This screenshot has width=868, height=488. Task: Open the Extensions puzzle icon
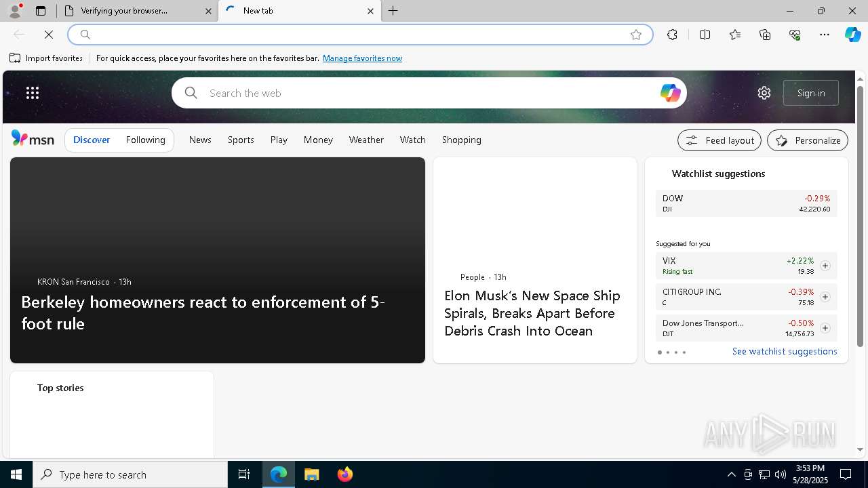pos(672,35)
